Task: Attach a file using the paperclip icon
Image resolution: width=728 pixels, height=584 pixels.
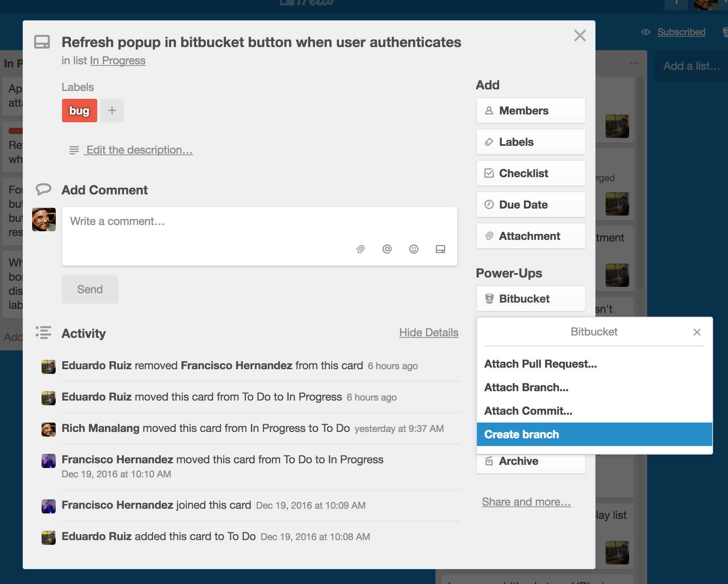Action: pyautogui.click(x=360, y=249)
